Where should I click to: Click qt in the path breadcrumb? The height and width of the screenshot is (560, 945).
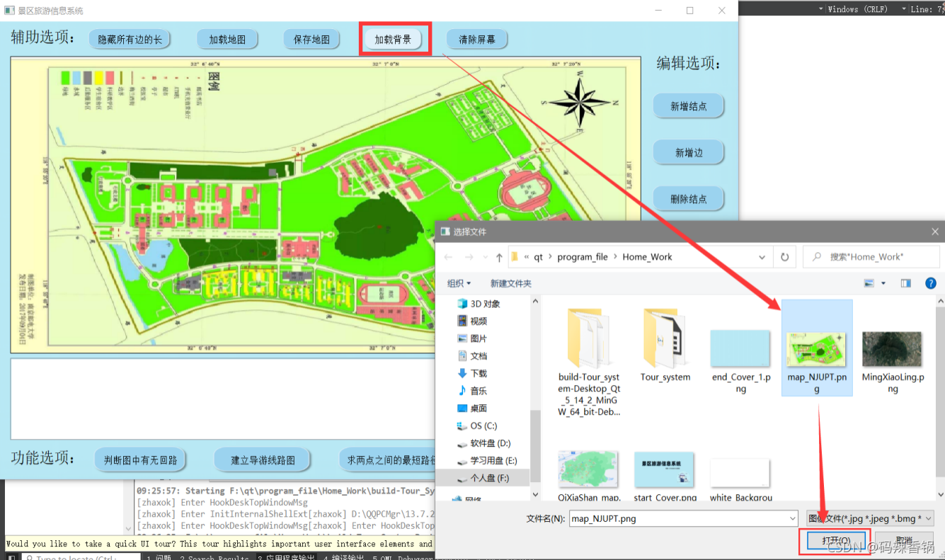539,257
